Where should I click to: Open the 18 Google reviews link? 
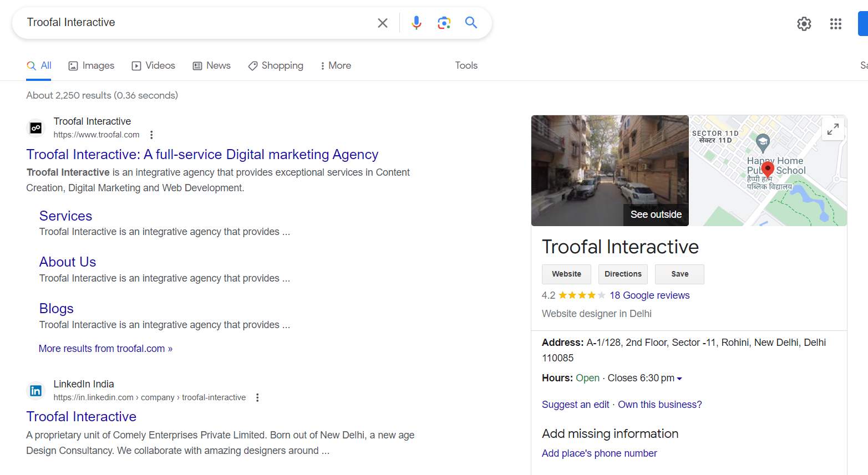point(649,295)
